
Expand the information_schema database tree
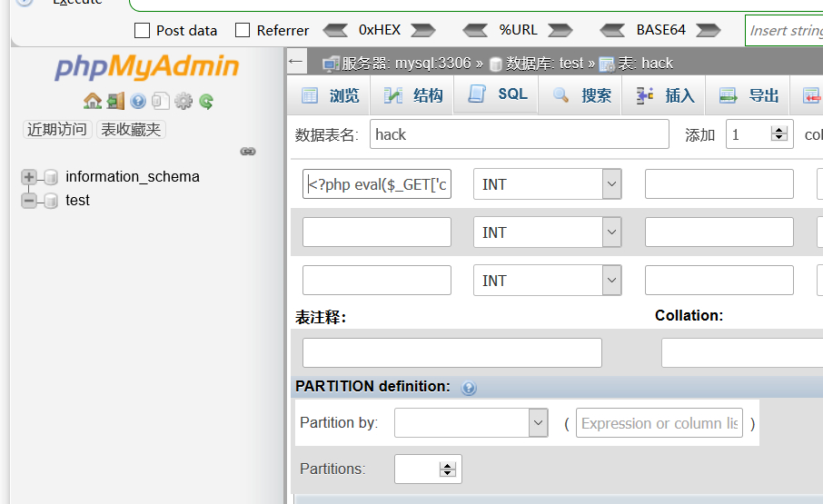pyautogui.click(x=29, y=177)
